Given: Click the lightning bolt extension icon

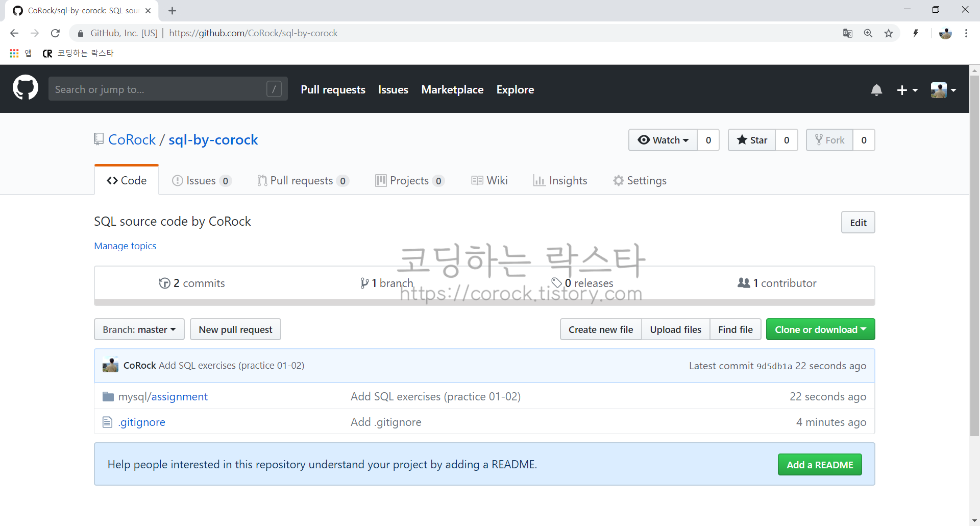Looking at the screenshot, I should [x=916, y=33].
